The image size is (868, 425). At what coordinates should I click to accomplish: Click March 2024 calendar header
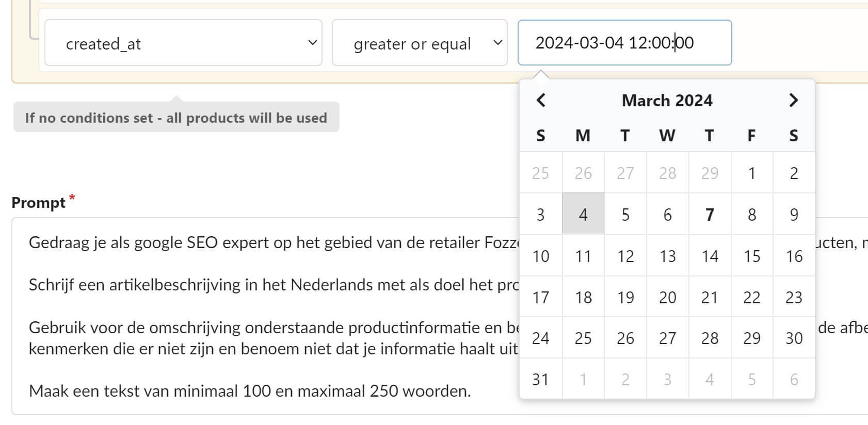pos(667,101)
